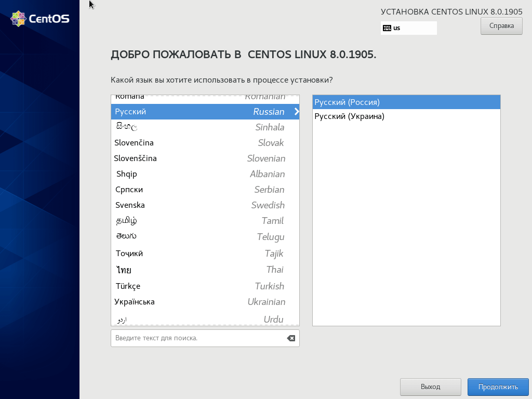Click the CentOS logo icon
The width and height of the screenshot is (532, 399).
(x=19, y=19)
